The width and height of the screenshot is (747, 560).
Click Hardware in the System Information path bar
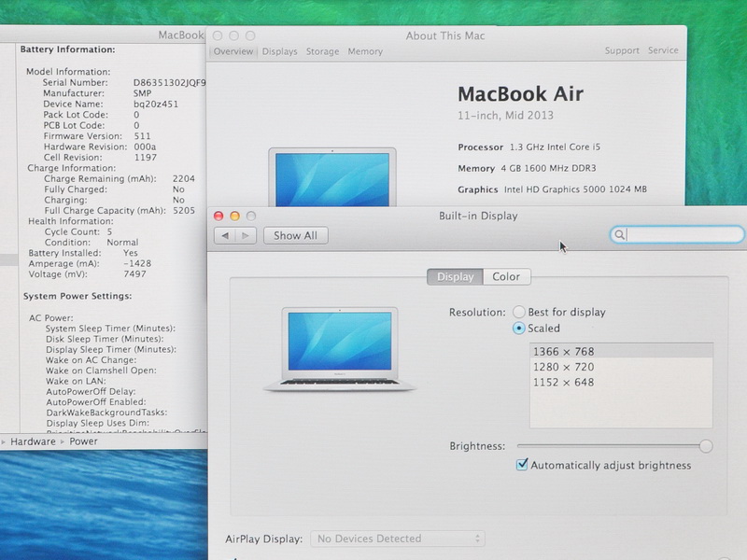point(33,441)
